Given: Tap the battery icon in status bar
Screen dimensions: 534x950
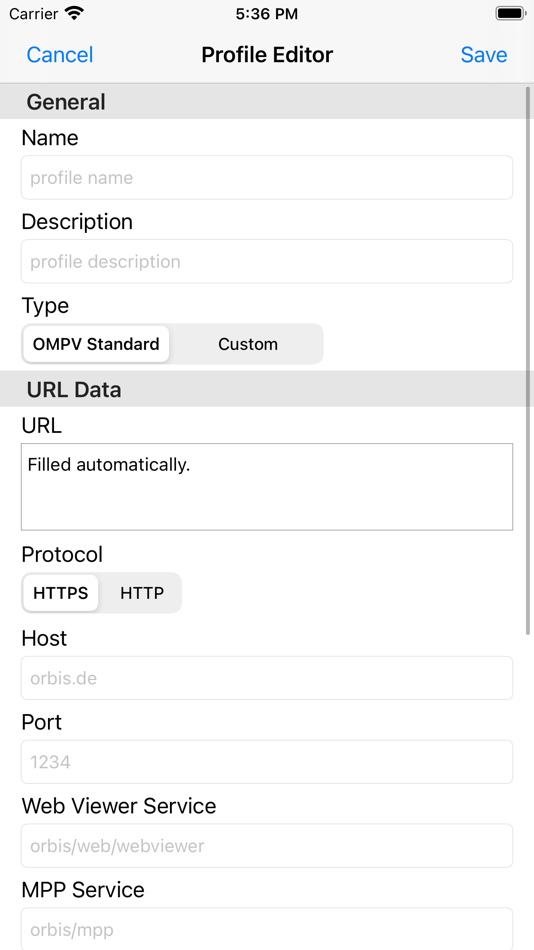Looking at the screenshot, I should (x=510, y=13).
